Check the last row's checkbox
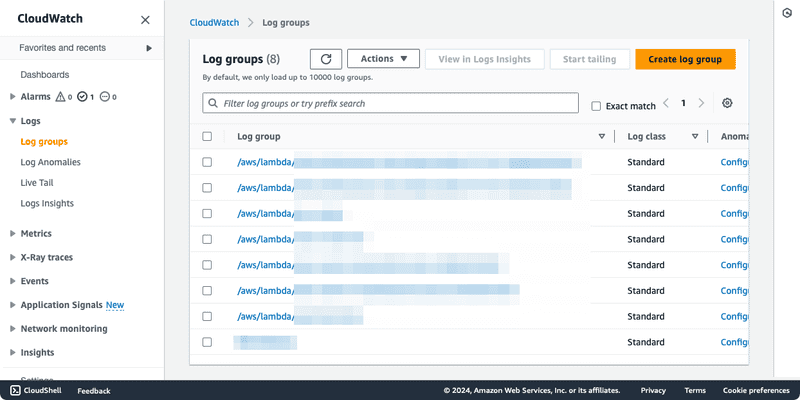The width and height of the screenshot is (800, 400). click(x=207, y=342)
